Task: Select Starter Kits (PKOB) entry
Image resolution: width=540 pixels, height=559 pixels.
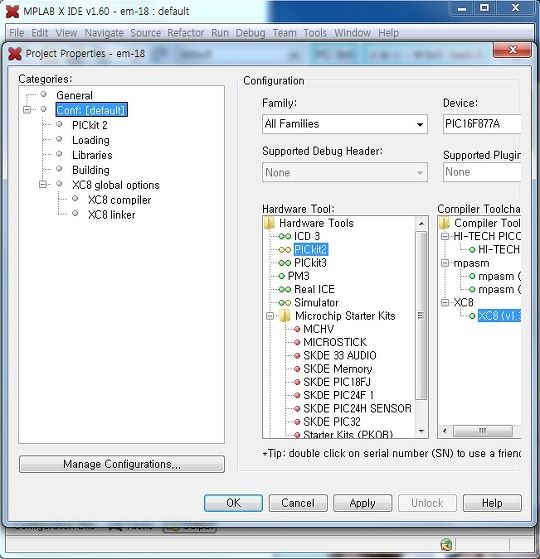Action: click(348, 434)
